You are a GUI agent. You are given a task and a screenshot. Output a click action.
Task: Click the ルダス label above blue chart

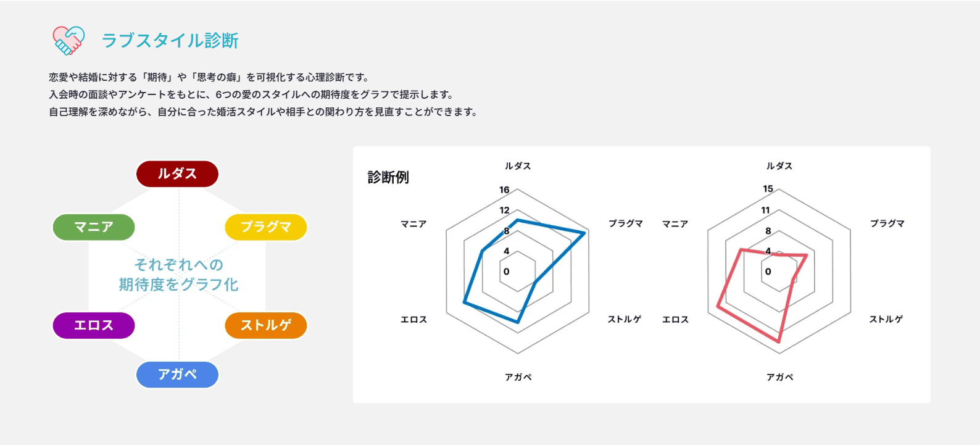[518, 166]
